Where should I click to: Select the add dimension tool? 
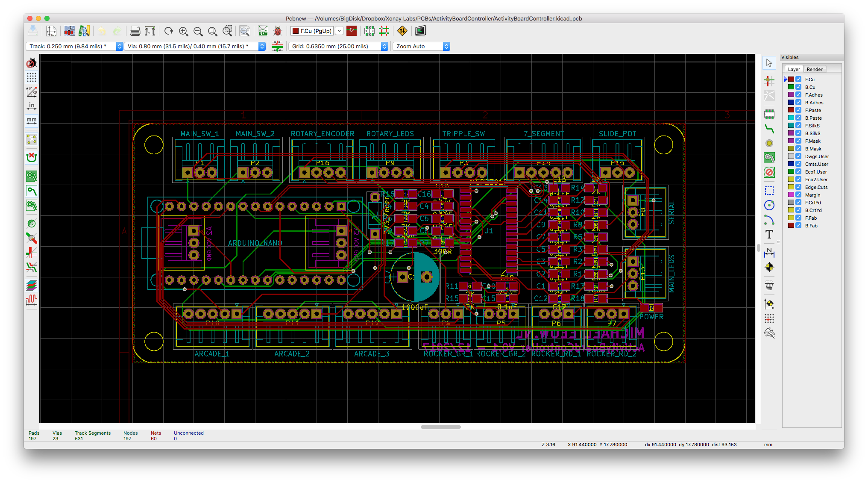point(769,253)
